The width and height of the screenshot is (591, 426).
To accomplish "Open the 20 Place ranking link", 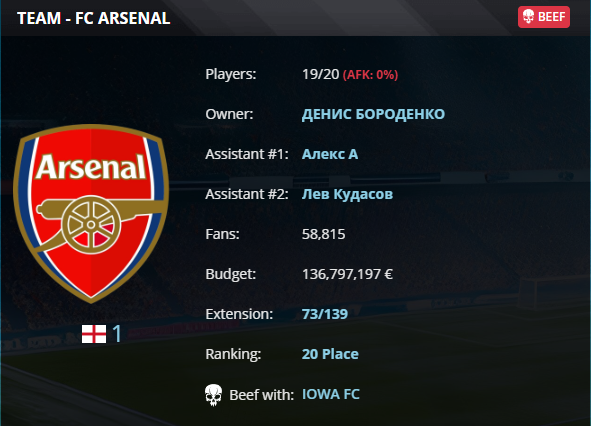I will coord(330,354).
